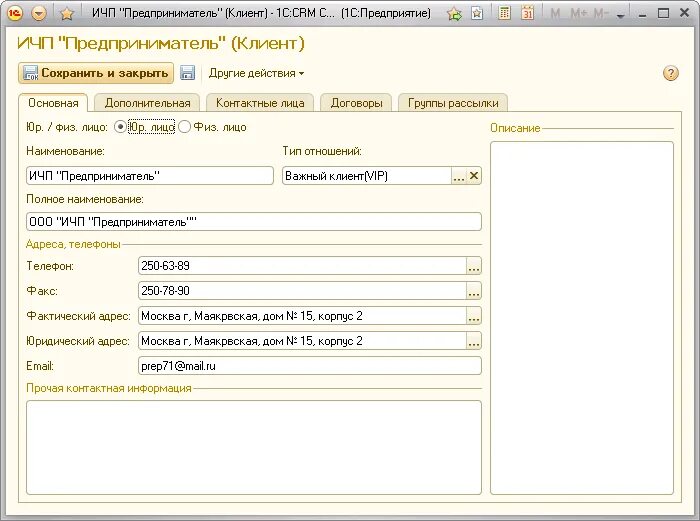Click the Факс input field
Image resolution: width=700 pixels, height=521 pixels.
303,291
